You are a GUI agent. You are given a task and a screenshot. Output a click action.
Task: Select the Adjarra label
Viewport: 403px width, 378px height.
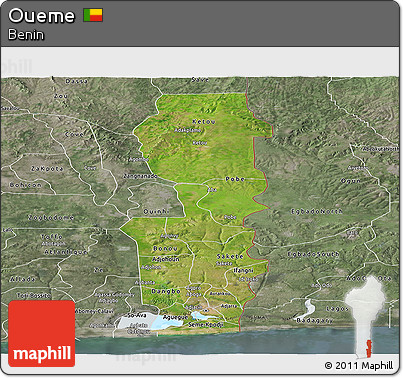[229, 306]
